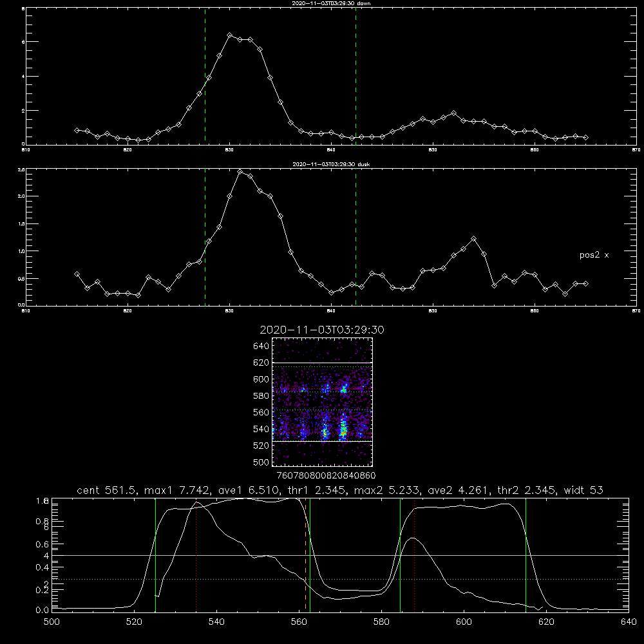Click the "500" label on bottom plot x-axis
The width and height of the screenshot is (644, 644).
click(52, 622)
